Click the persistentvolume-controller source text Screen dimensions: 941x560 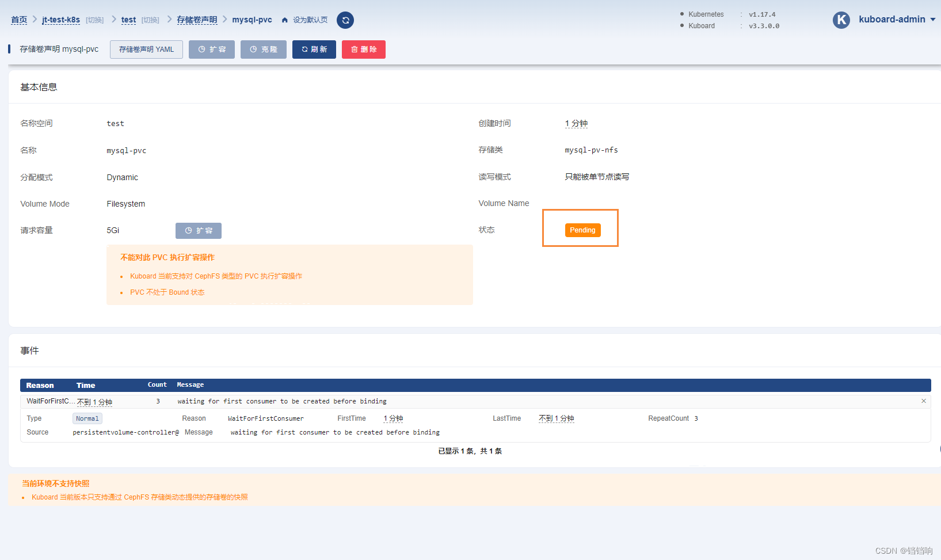click(125, 432)
